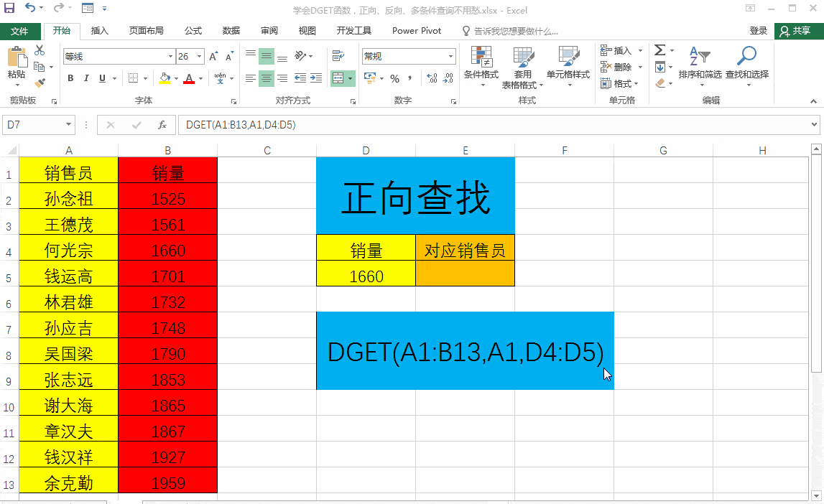824x504 pixels.
Task: Apply bold formatting with the B icon
Action: 70,78
